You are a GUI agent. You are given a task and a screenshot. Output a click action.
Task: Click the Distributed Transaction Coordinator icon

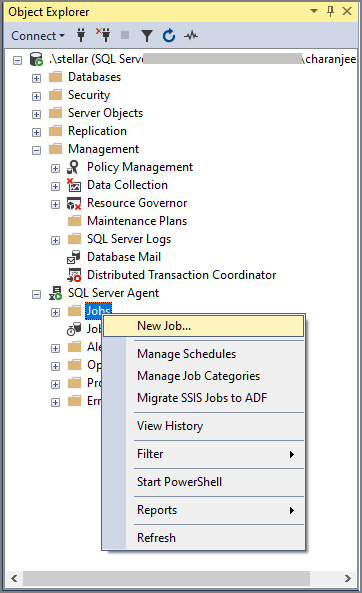pyautogui.click(x=74, y=275)
